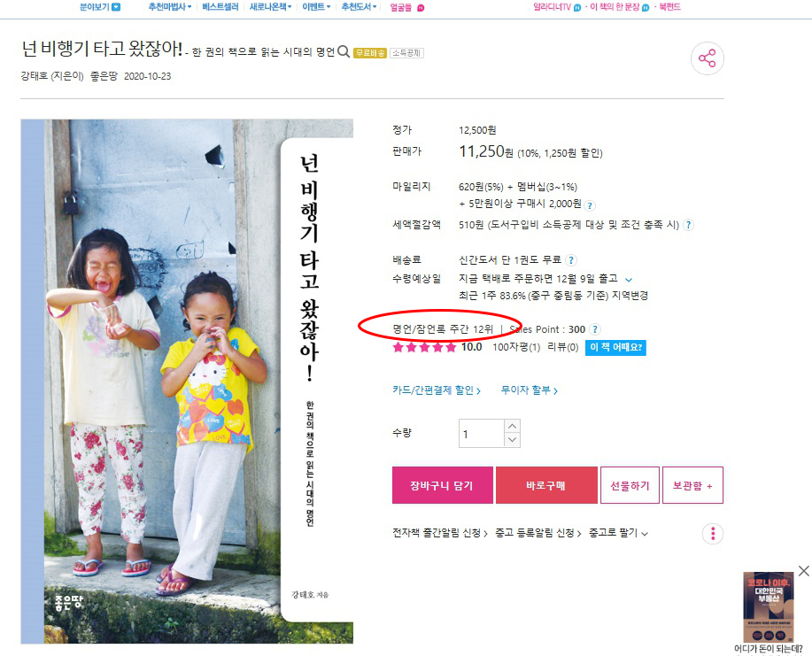
Task: Click the help icon next to 배송료 info
Action: 570,260
